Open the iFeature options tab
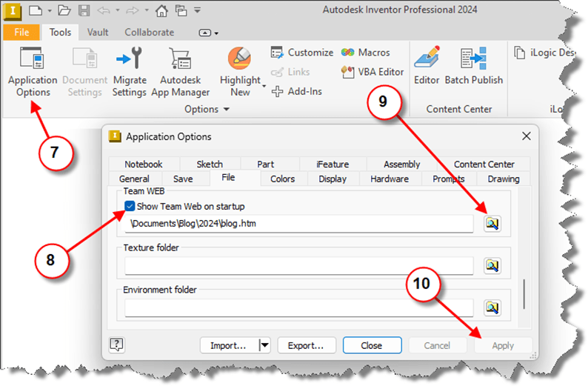This screenshot has width=588, height=386. pos(333,164)
